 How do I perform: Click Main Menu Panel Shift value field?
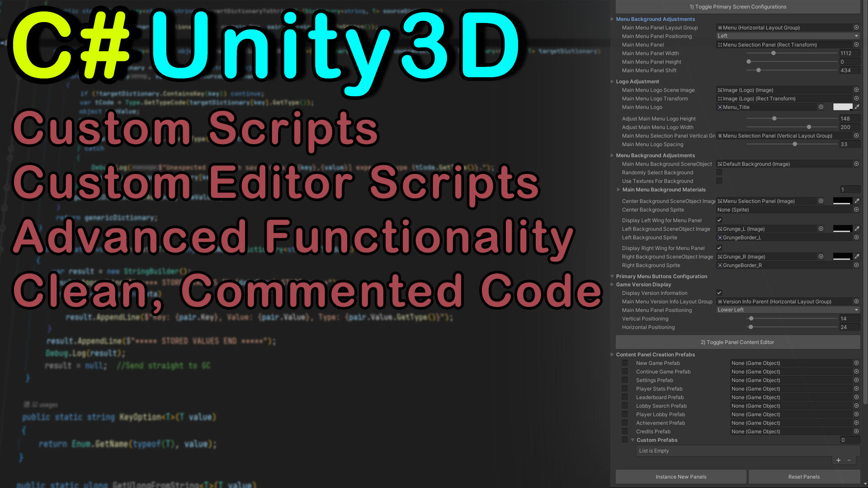849,70
